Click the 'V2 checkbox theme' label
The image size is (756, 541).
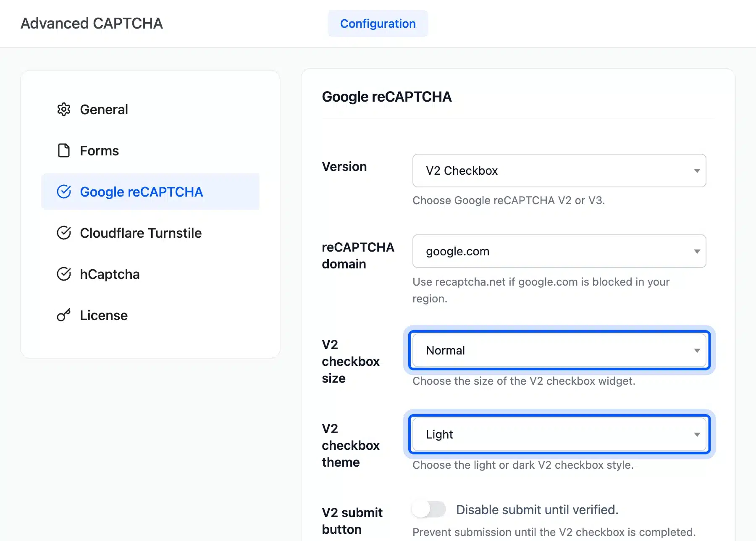[351, 445]
